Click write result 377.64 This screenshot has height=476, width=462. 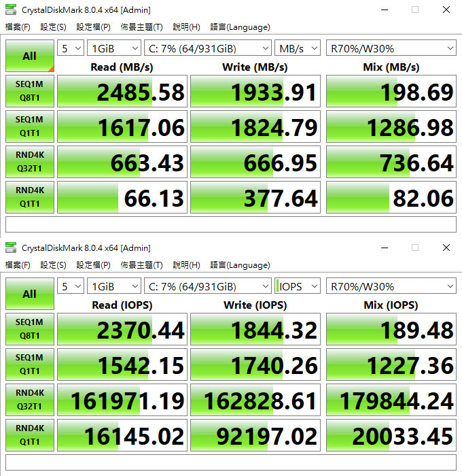(x=255, y=197)
